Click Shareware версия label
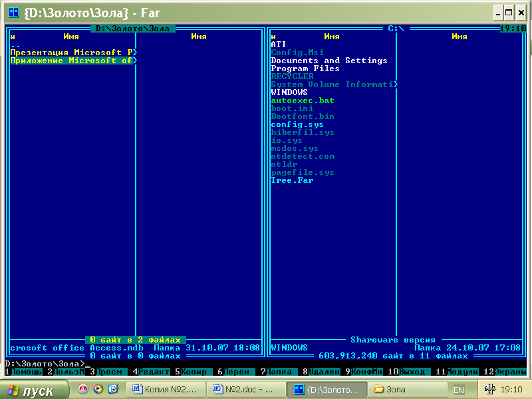 tap(393, 340)
